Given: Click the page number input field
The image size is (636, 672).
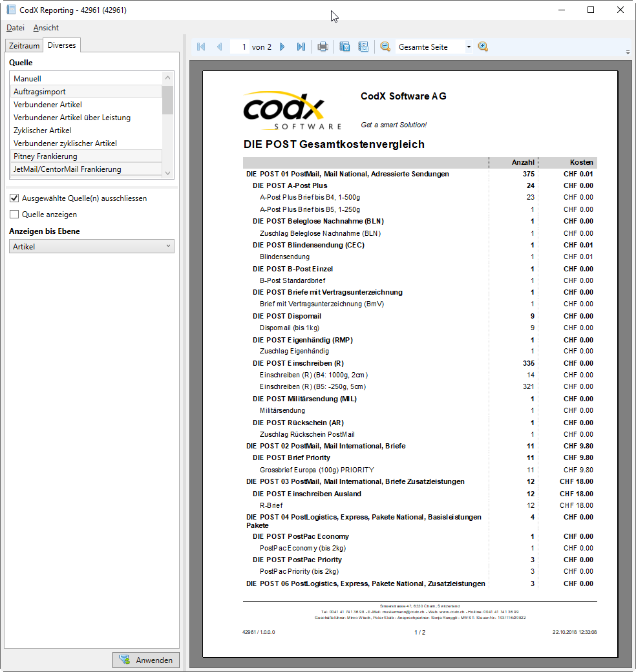Looking at the screenshot, I should point(240,47).
